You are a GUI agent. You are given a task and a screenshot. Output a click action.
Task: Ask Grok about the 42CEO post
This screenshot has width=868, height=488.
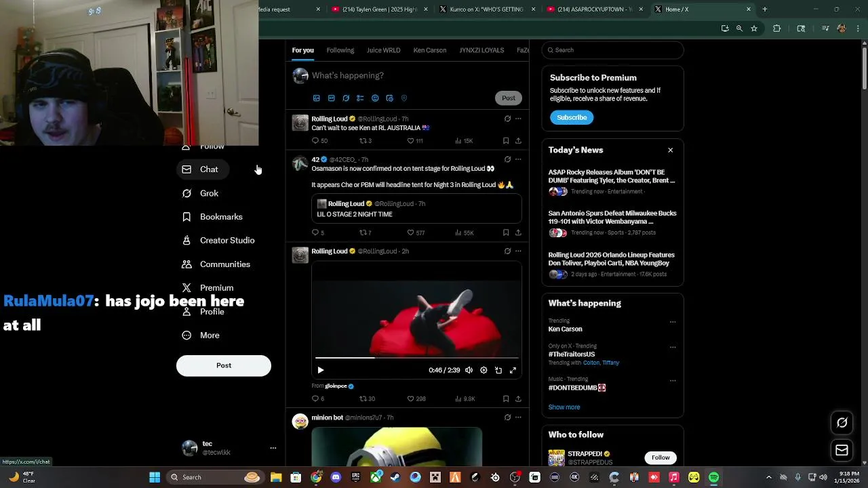pyautogui.click(x=507, y=160)
